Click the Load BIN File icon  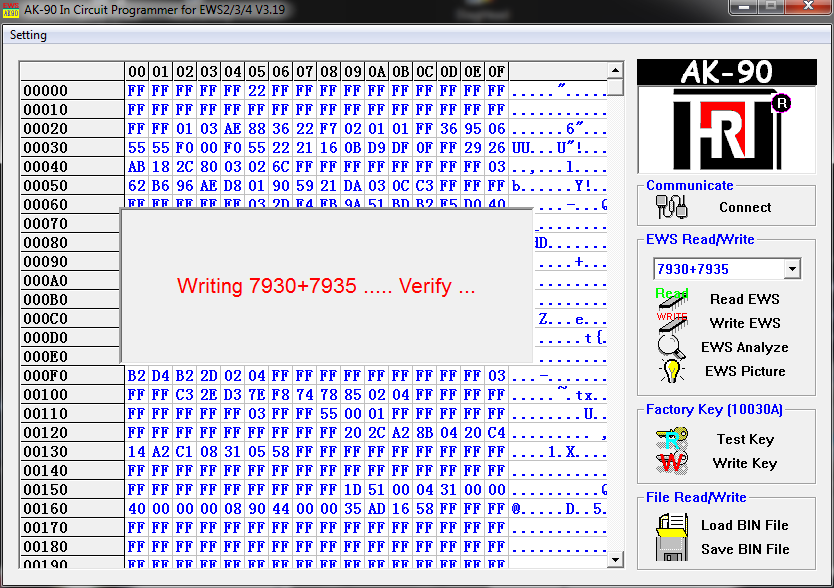click(x=672, y=525)
